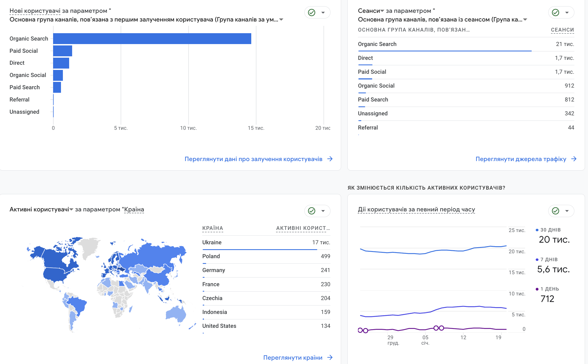The image size is (588, 364).
Task: Click green check icon on New Users card
Action: tap(311, 13)
